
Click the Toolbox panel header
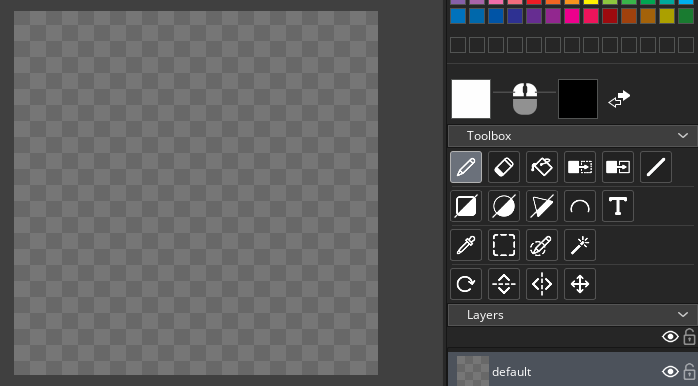[x=572, y=136]
